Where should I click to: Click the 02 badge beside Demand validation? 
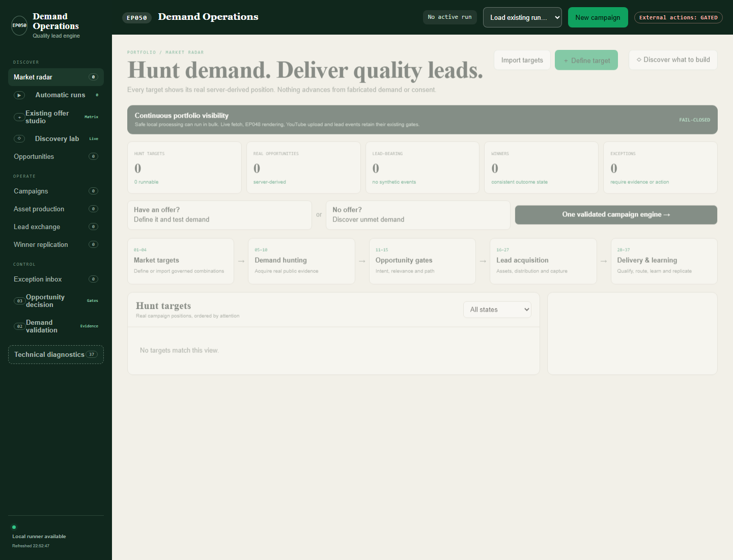(19, 326)
